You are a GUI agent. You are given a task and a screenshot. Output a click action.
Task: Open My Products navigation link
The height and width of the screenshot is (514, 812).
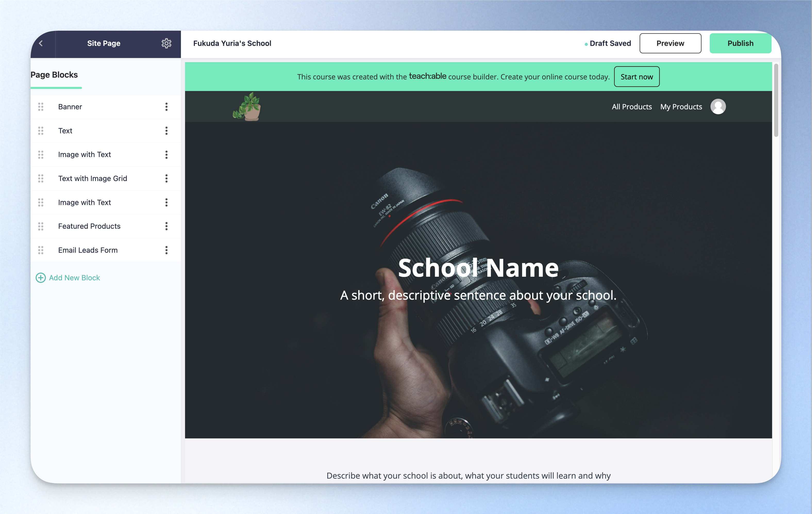pos(681,107)
